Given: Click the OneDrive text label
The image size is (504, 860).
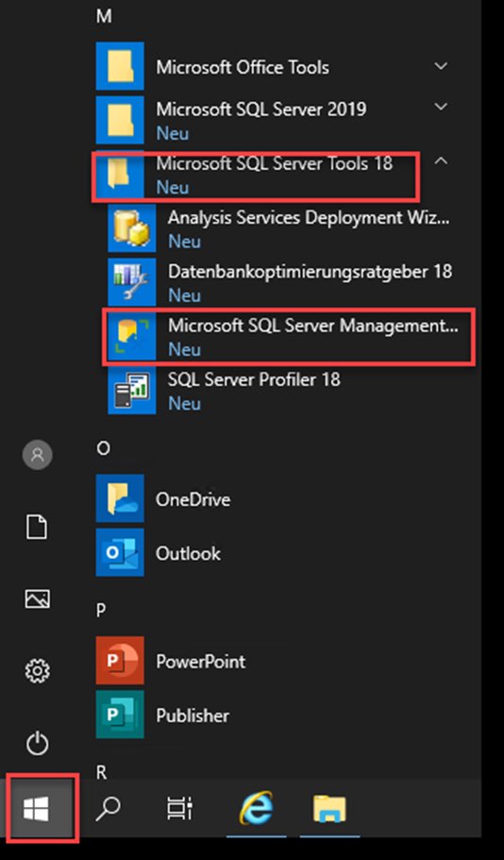Looking at the screenshot, I should pyautogui.click(x=193, y=499).
